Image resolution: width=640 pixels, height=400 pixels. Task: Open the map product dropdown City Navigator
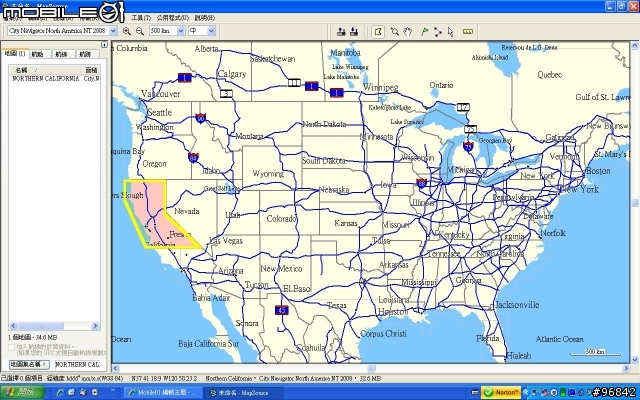click(x=113, y=31)
